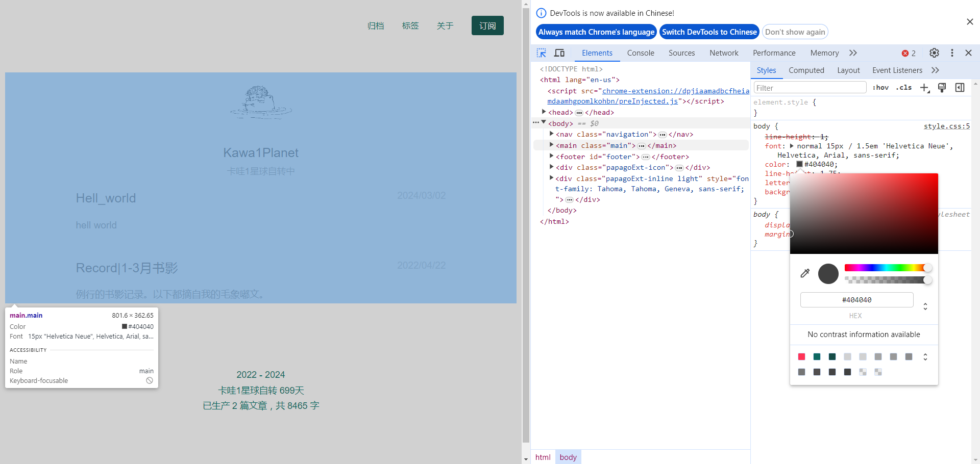Click the info icon in the language banner
The height and width of the screenshot is (464, 980).
[x=541, y=13]
